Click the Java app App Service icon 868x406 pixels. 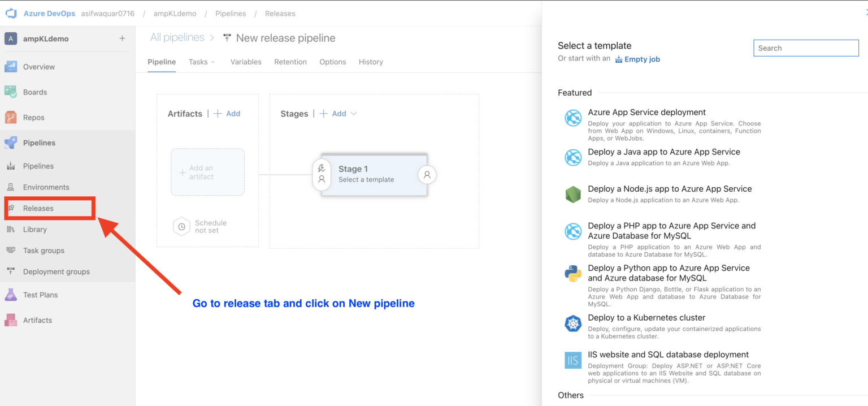tap(573, 157)
